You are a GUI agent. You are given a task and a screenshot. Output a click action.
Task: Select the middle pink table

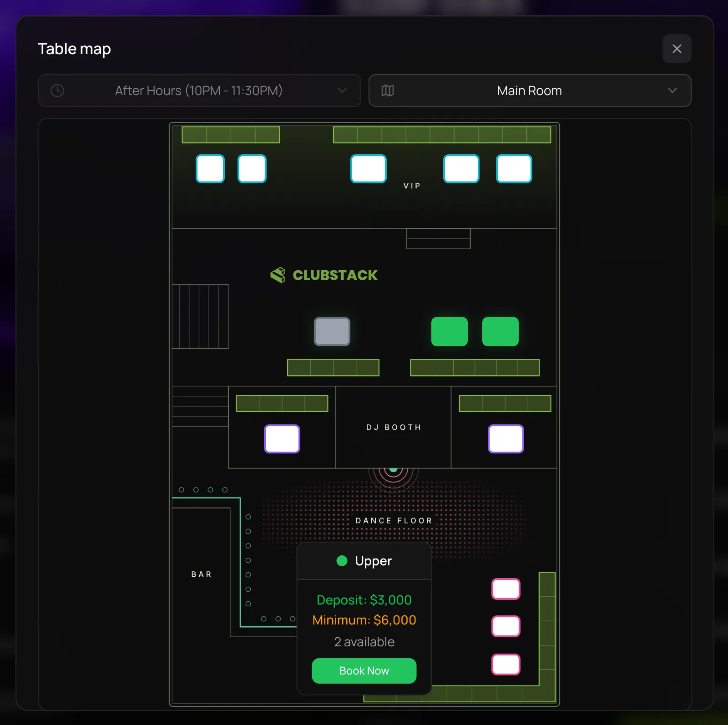point(506,626)
